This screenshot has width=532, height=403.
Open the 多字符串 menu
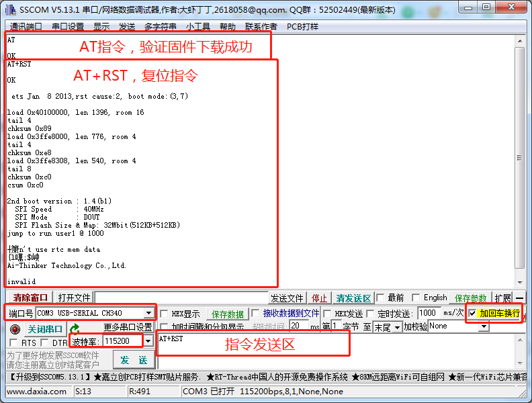160,26
